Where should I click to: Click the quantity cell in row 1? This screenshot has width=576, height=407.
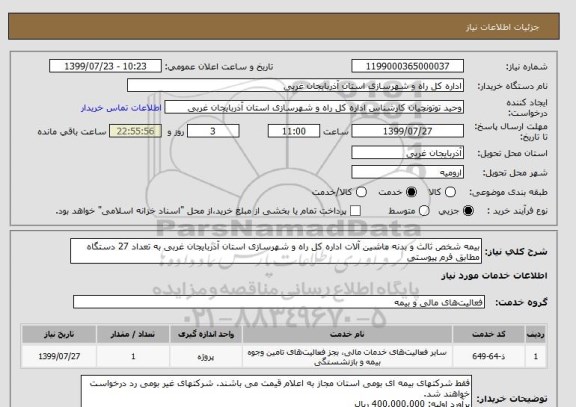(133, 356)
